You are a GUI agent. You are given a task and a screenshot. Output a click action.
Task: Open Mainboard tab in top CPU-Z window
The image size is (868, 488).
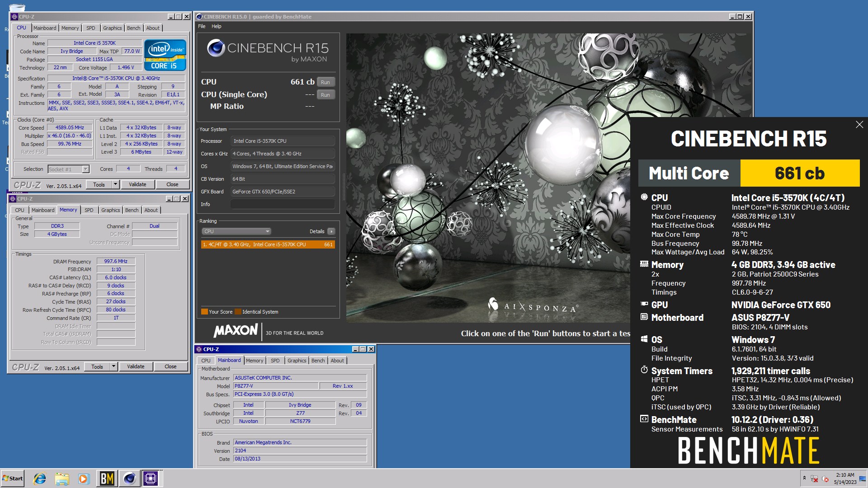[45, 28]
